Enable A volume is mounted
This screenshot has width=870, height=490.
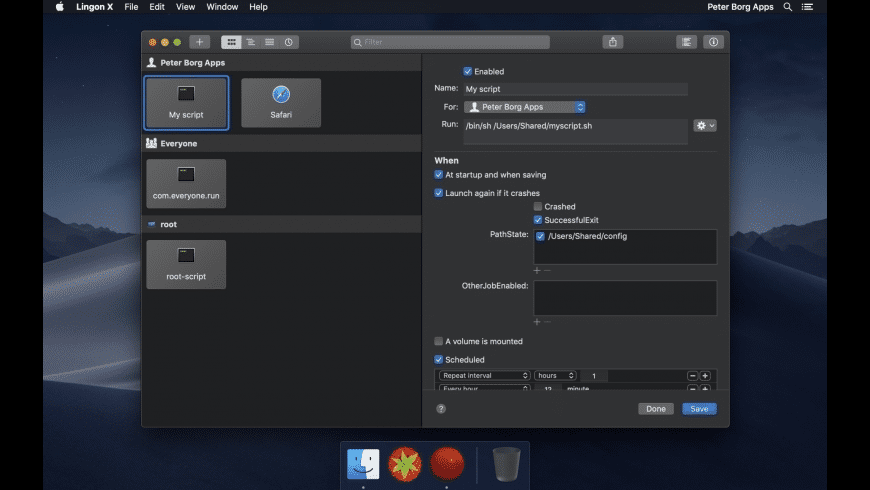439,341
